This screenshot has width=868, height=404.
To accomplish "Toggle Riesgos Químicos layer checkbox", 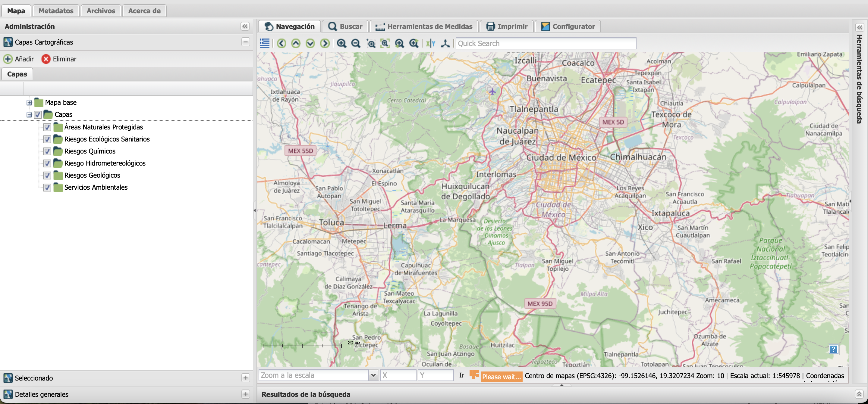I will (47, 151).
